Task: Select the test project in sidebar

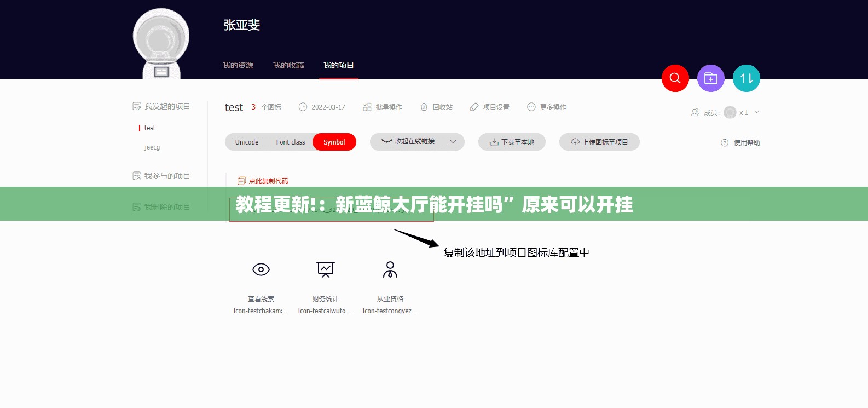Action: (x=150, y=128)
